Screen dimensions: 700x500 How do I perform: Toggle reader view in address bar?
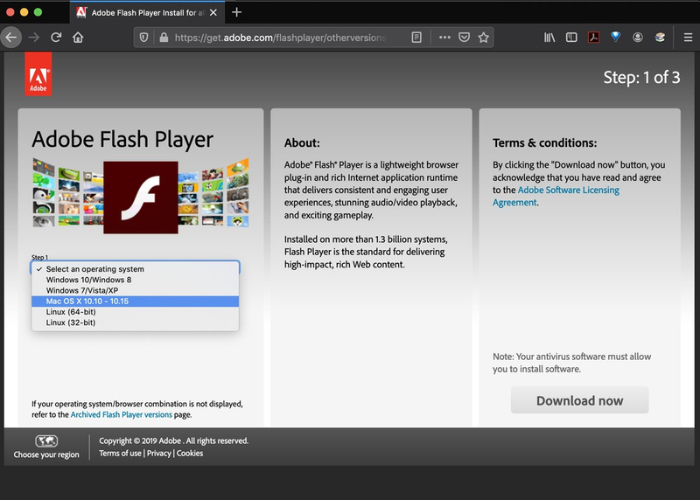pos(417,38)
